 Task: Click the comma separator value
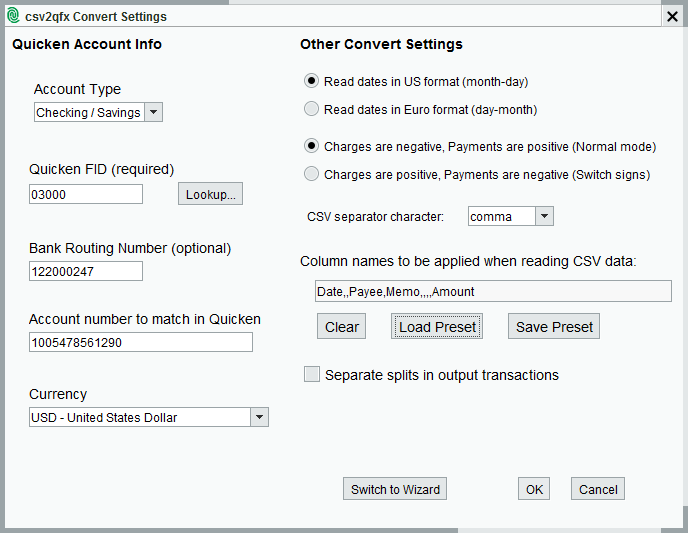491,217
